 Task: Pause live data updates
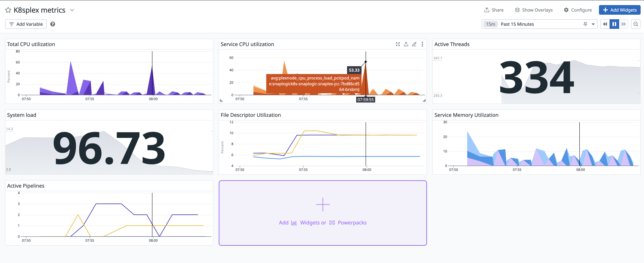pos(614,24)
